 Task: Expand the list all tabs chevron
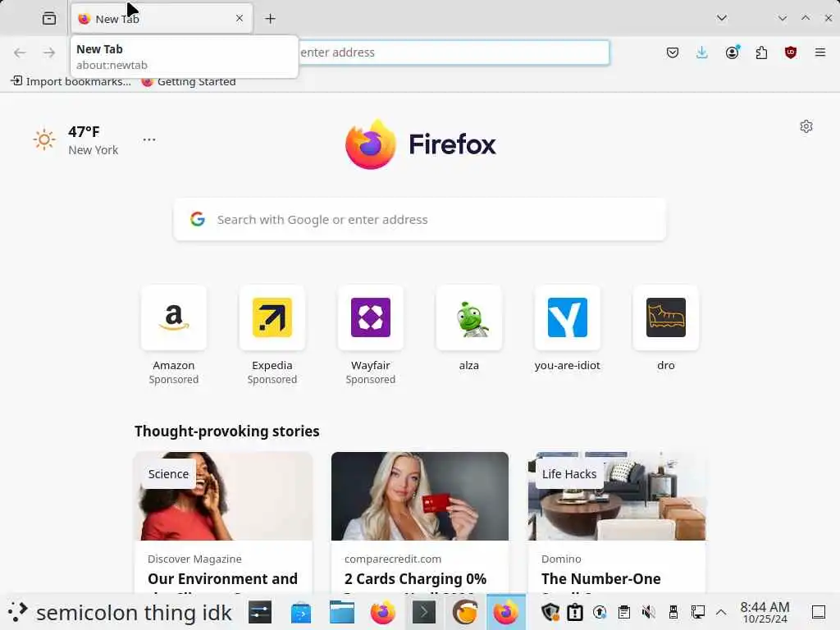[722, 18]
